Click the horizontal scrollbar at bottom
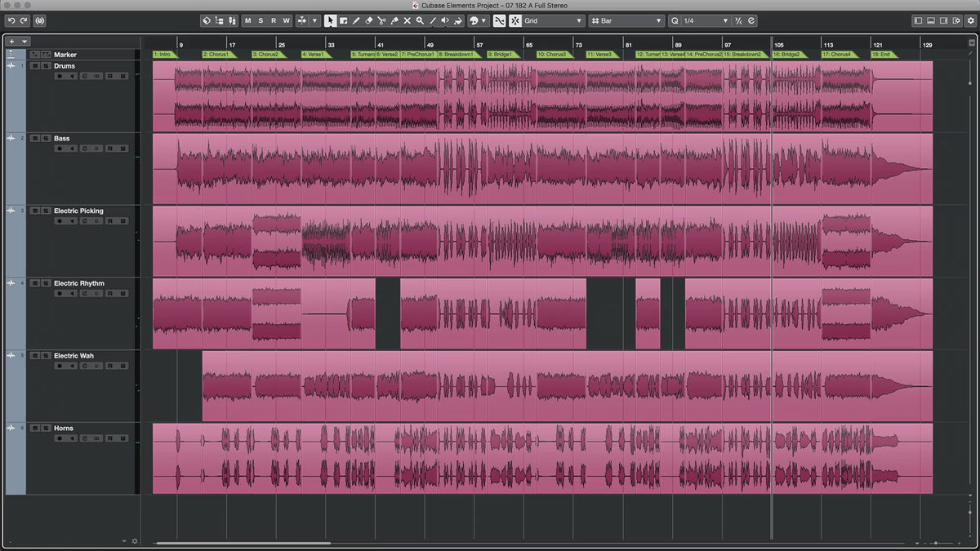Viewport: 980px width, 551px height. pos(243,543)
